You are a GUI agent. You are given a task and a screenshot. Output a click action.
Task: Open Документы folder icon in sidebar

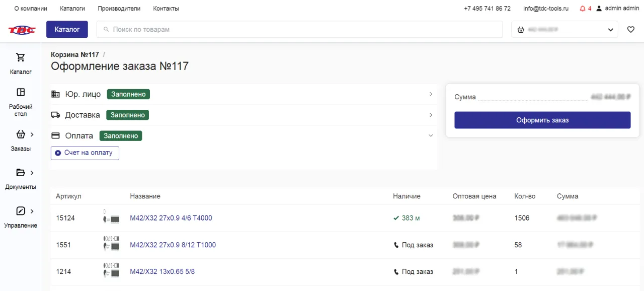pyautogui.click(x=21, y=173)
